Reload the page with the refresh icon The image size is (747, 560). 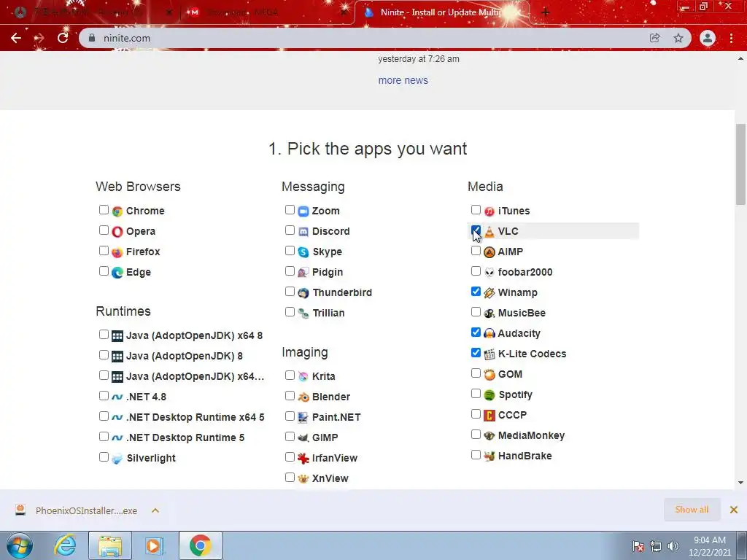(63, 38)
